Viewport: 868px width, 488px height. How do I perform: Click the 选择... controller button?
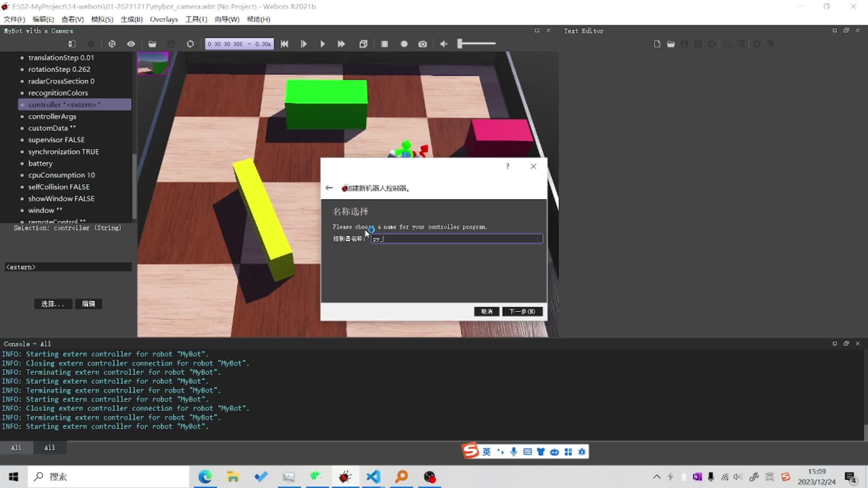tap(53, 304)
